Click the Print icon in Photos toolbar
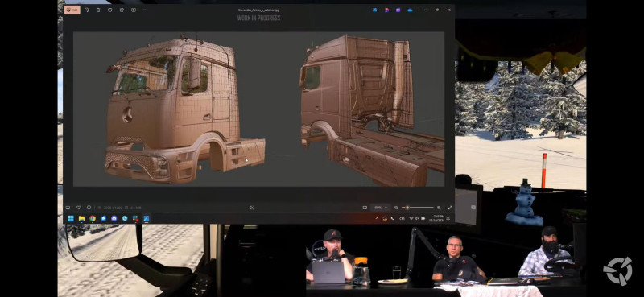644x297 pixels. pyautogui.click(x=109, y=10)
